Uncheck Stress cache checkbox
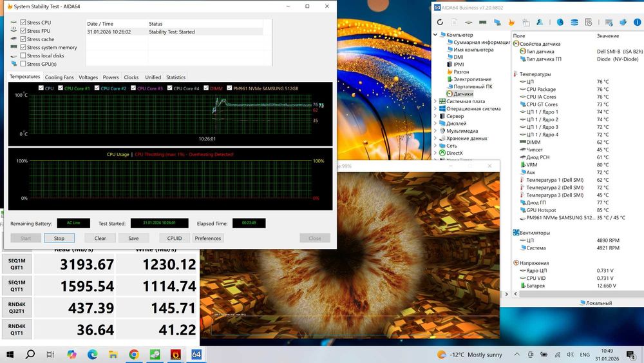This screenshot has height=363, width=644. point(23,39)
